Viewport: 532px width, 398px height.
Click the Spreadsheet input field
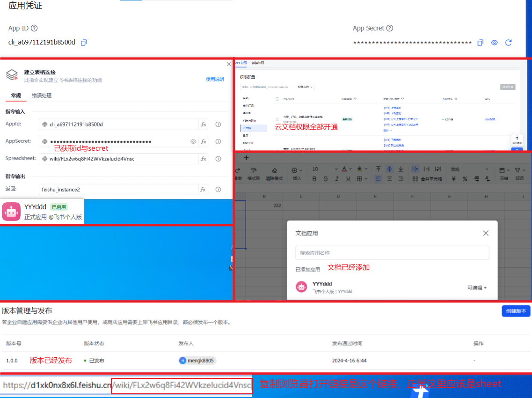[118, 159]
